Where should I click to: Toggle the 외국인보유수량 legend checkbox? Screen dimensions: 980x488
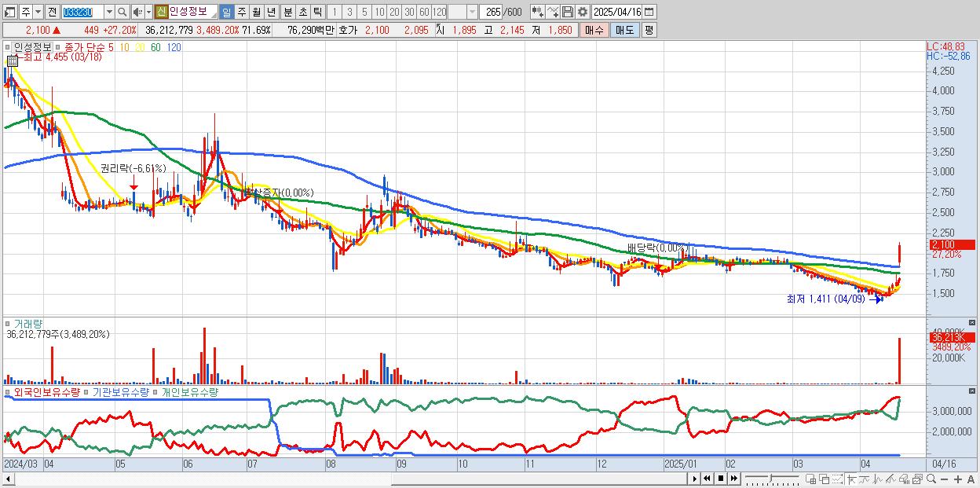(9, 391)
